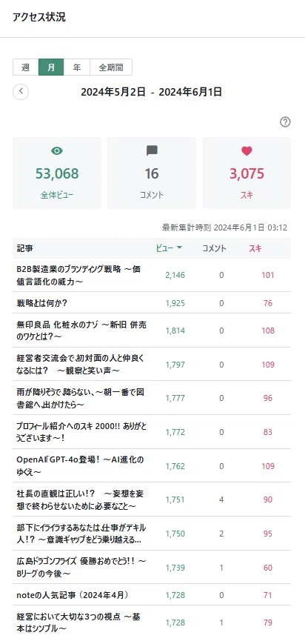This screenshot has width=305, height=644.
Task: Select the 月 period tab
Action: coord(51,67)
